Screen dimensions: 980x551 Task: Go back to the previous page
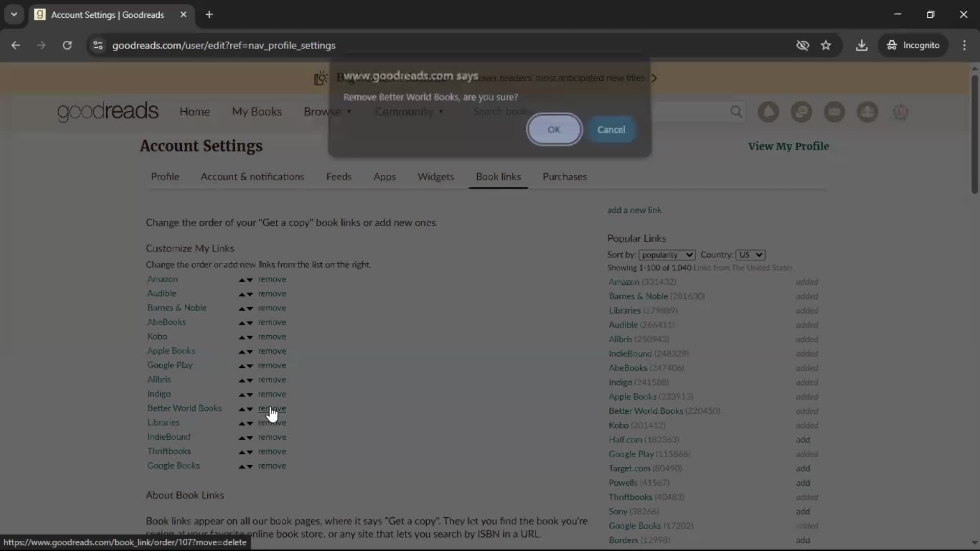pyautogui.click(x=16, y=45)
